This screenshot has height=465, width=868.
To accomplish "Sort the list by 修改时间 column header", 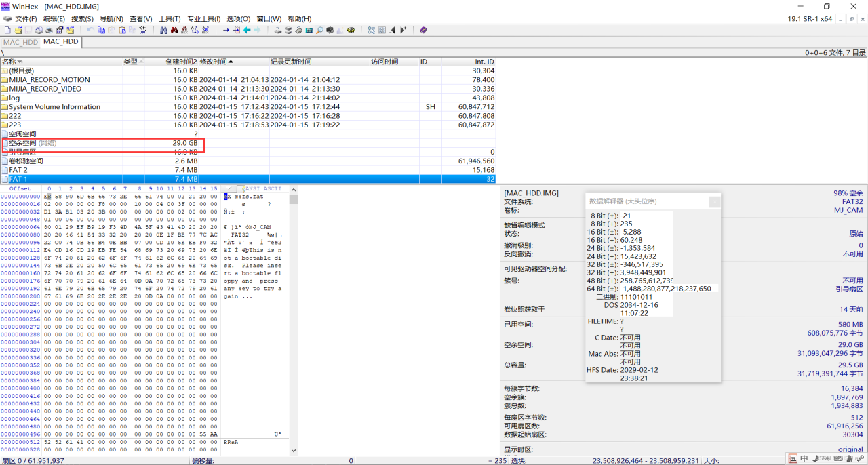I will [x=213, y=62].
